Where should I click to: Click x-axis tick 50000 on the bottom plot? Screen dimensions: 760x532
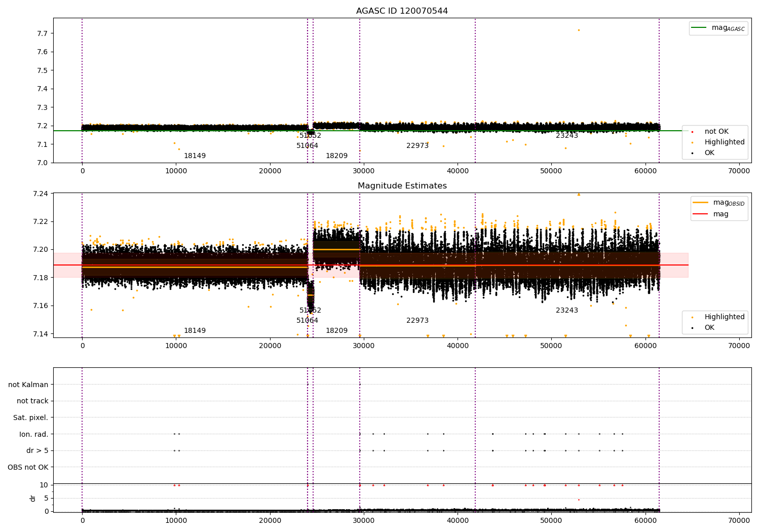(551, 519)
